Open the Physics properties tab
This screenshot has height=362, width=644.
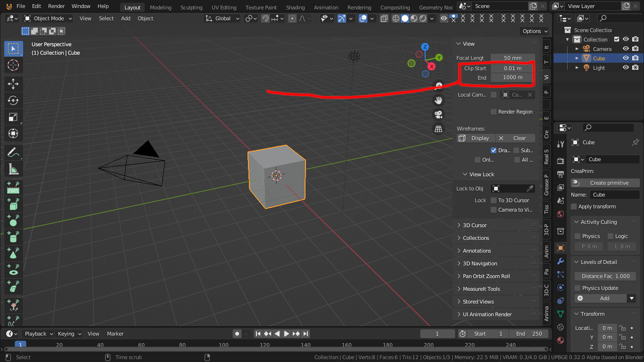click(x=561, y=288)
